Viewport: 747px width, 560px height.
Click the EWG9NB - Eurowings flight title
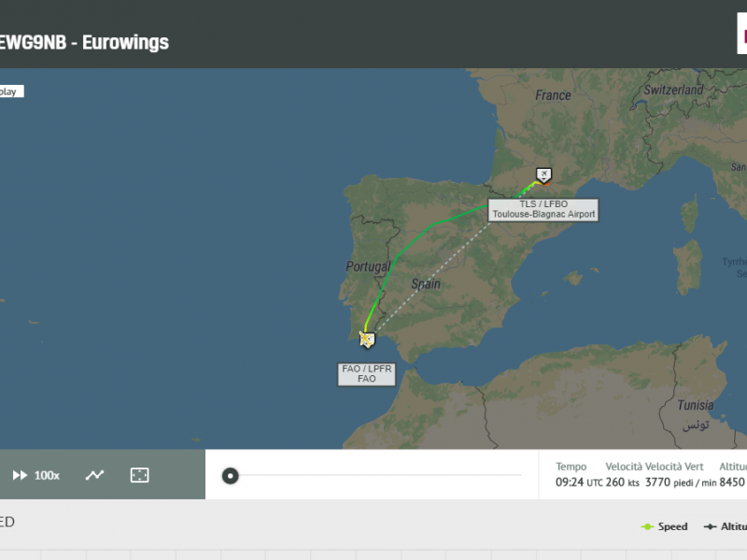84,42
